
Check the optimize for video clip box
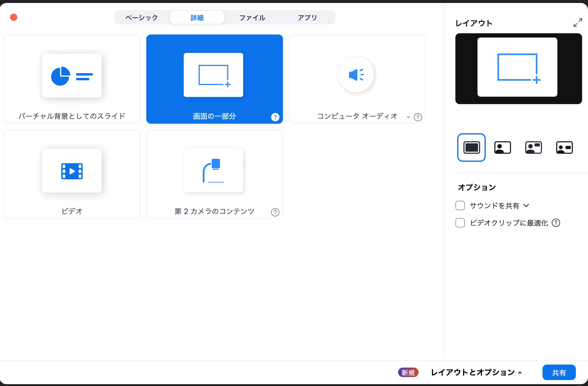460,223
